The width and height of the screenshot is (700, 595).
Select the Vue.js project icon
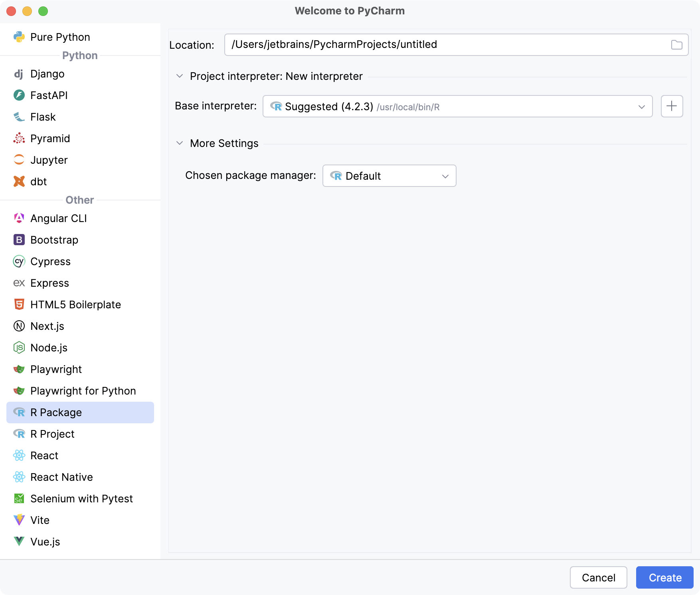[19, 541]
